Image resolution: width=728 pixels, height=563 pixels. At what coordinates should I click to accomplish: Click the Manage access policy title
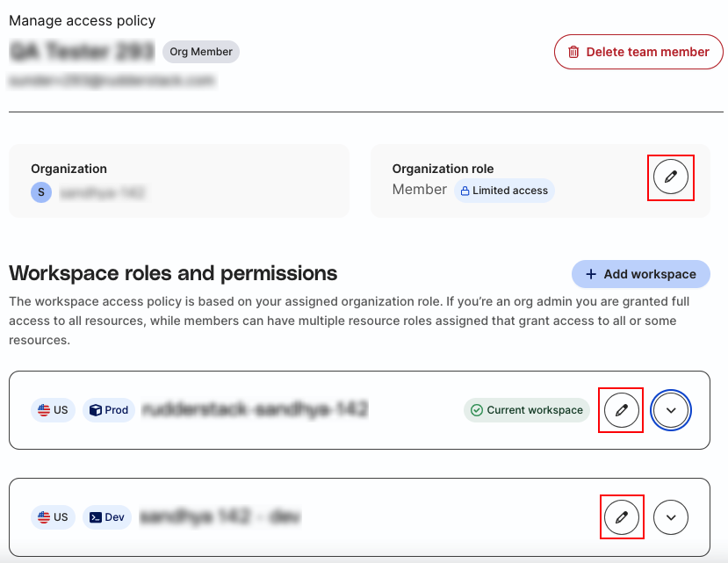click(83, 21)
